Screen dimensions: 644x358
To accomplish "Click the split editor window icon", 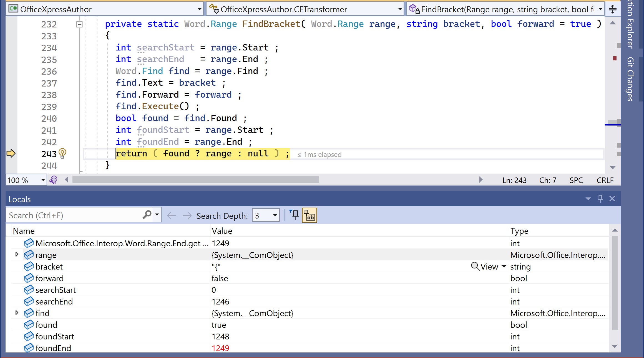I will pos(613,9).
